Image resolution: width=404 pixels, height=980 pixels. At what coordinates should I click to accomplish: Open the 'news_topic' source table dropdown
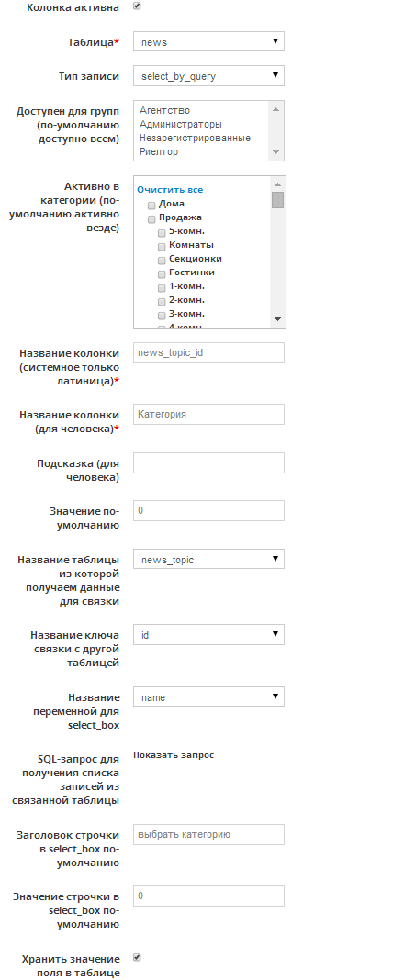pyautogui.click(x=208, y=560)
